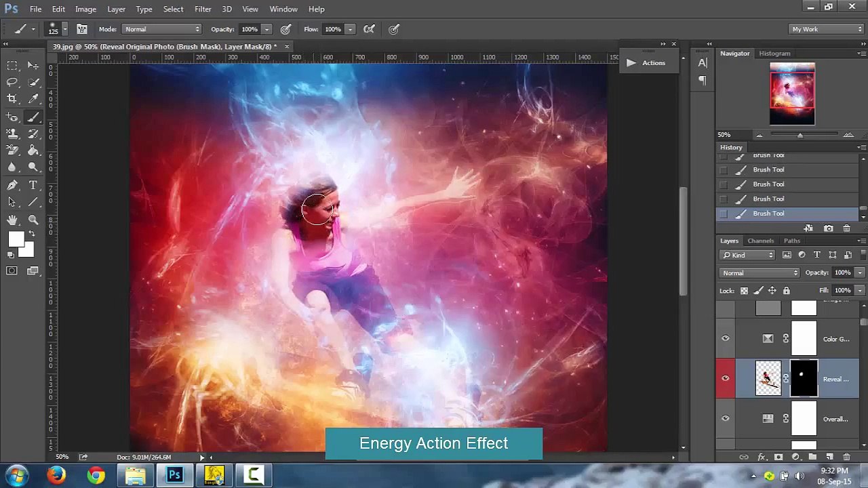868x488 pixels.
Task: Reset default foreground and background colors
Action: tap(10, 255)
